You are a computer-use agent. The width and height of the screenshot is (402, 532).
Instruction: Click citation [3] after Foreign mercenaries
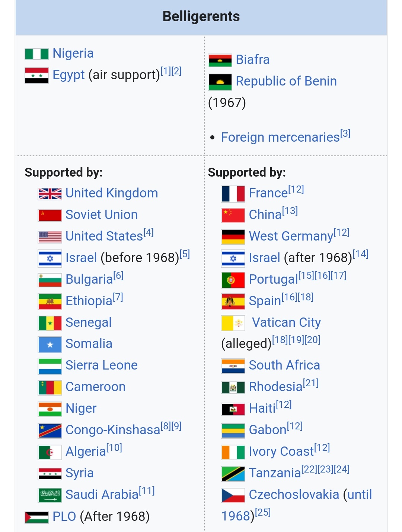[345, 134]
